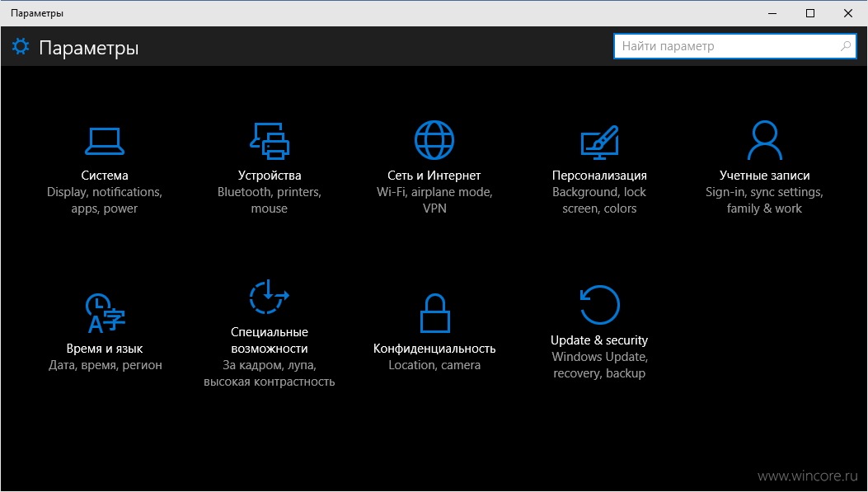Open the Персонализация paintbrush icon

tap(599, 143)
